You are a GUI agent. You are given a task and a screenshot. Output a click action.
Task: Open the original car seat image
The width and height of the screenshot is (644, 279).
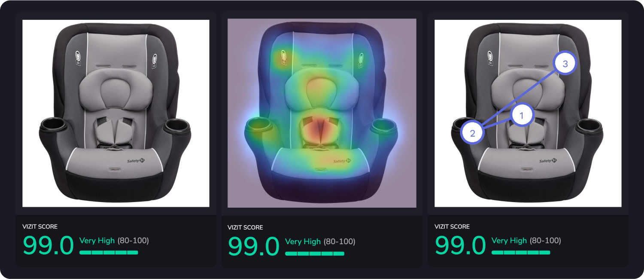tap(116, 113)
